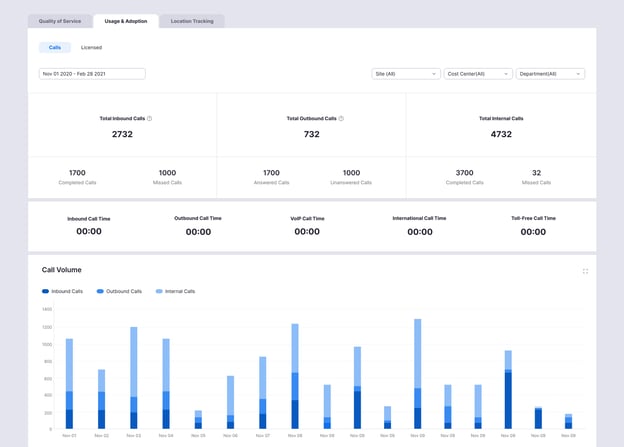The width and height of the screenshot is (624, 447).
Task: Toggle the Outbound Calls series in the legend
Action: [120, 291]
